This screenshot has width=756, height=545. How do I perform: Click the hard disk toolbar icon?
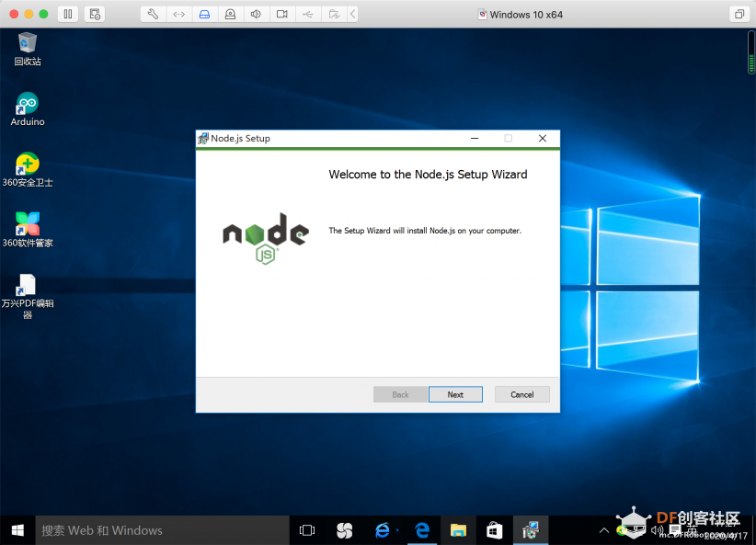click(204, 14)
